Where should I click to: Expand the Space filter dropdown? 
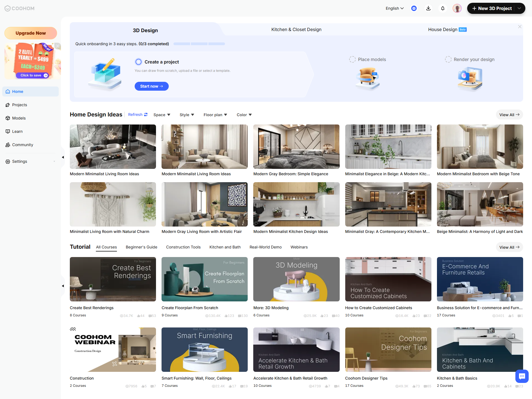pos(162,115)
